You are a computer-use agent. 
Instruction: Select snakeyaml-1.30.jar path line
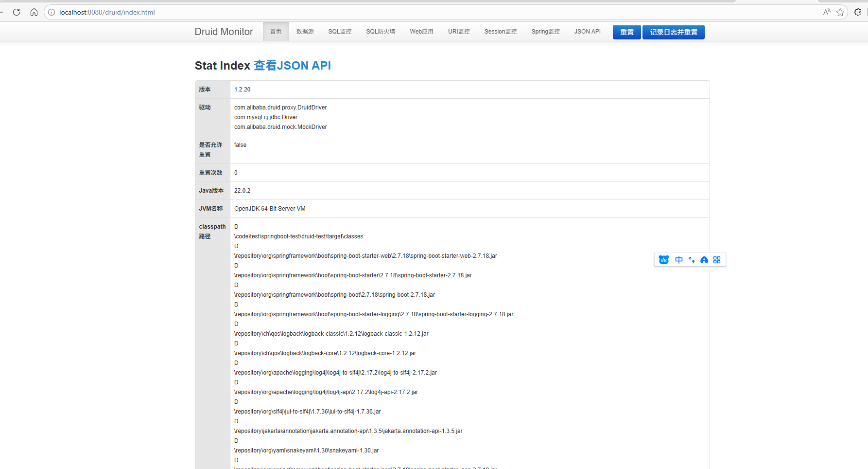tap(306, 451)
